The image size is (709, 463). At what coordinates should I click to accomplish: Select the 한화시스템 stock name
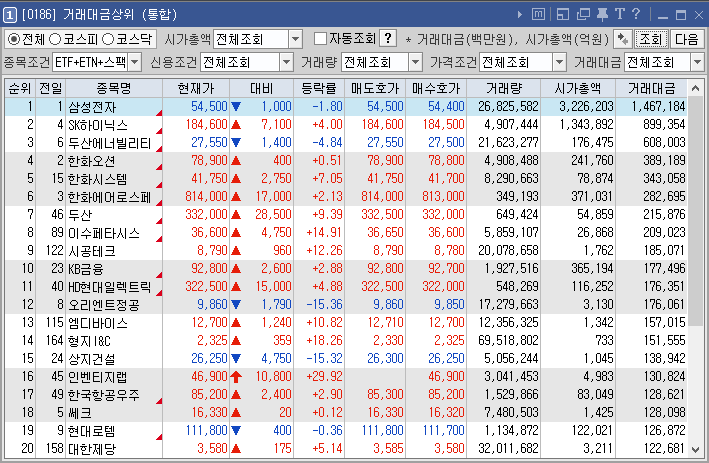coord(97,179)
